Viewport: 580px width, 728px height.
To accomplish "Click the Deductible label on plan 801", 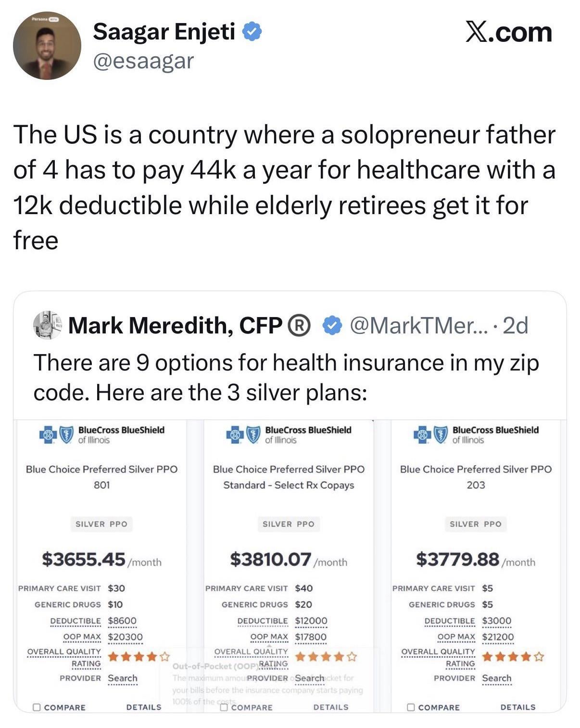I will coord(76,621).
